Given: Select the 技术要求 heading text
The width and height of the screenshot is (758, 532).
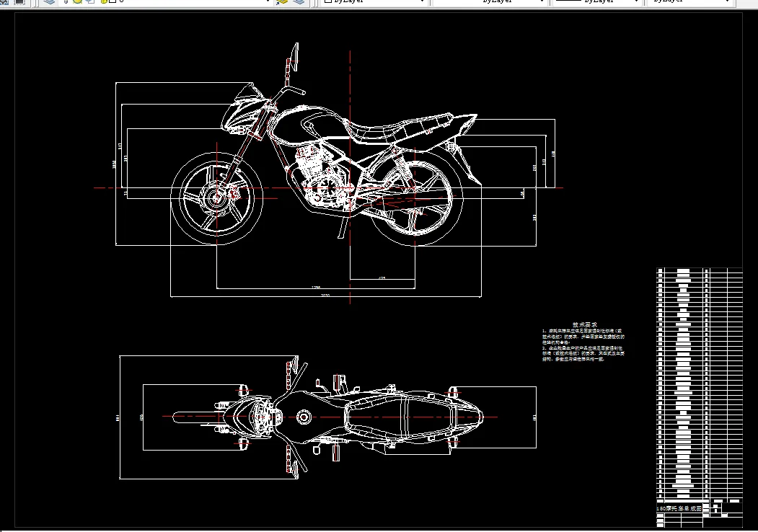Looking at the screenshot, I should 584,325.
